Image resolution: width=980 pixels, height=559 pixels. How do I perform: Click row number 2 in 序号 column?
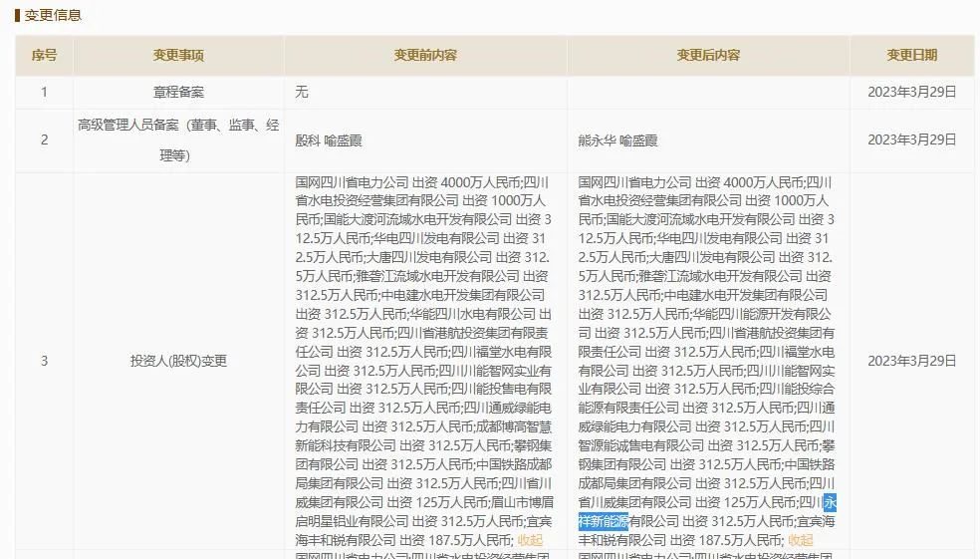(x=44, y=140)
